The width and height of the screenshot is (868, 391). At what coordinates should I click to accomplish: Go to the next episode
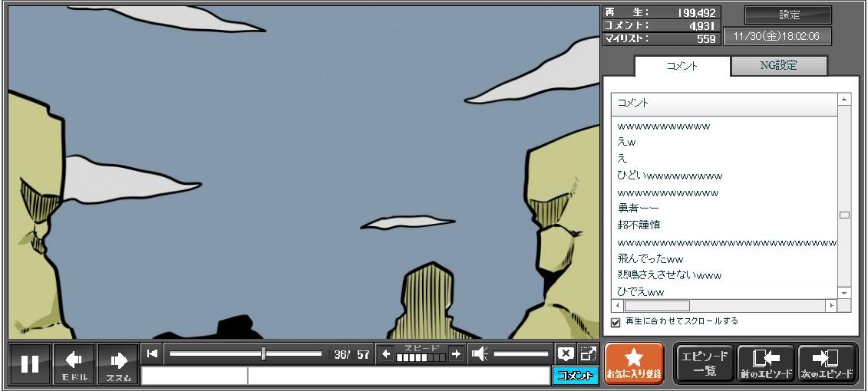click(x=826, y=363)
